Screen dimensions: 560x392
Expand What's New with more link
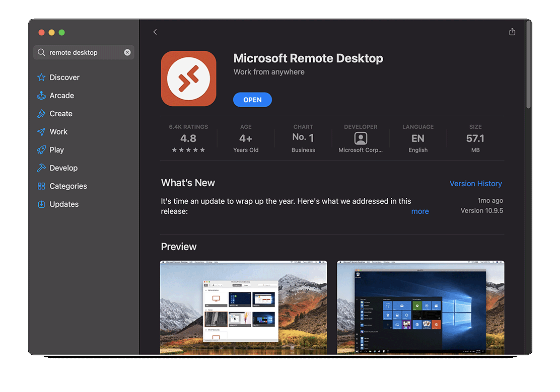point(420,211)
